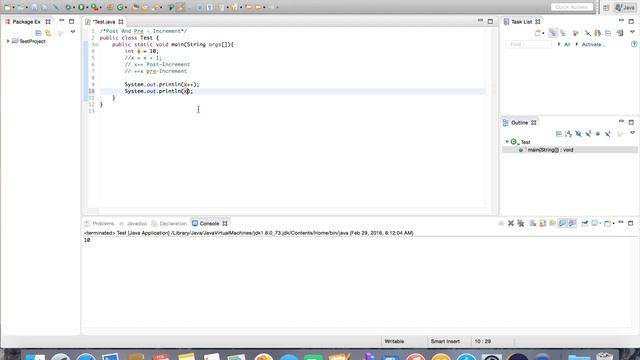Image resolution: width=640 pixels, height=360 pixels.
Task: Click the green class icon beside Test in Outline
Action: [x=514, y=142]
